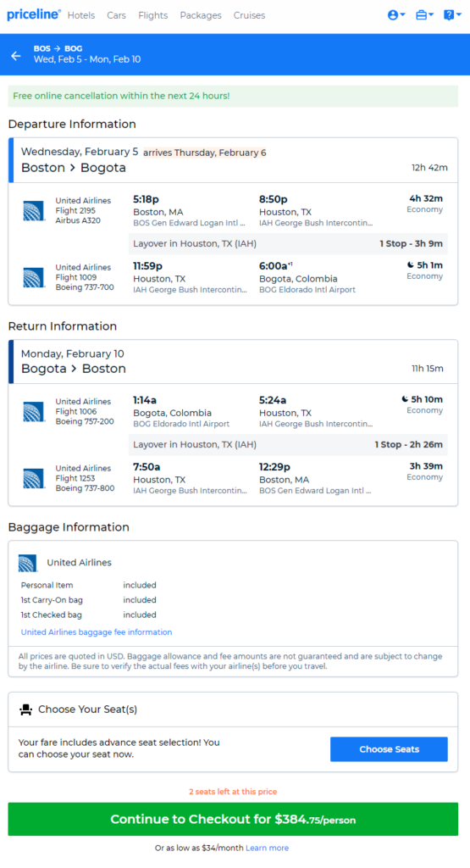Click Learn more about monthly payments

[267, 848]
